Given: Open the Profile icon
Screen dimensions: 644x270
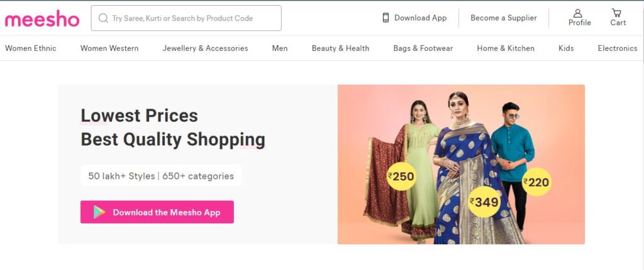Looking at the screenshot, I should click(x=579, y=13).
